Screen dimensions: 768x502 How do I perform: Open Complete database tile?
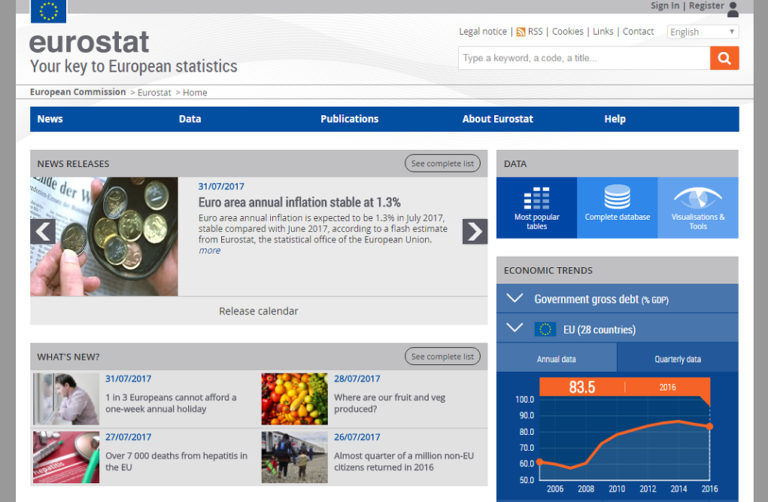coord(617,208)
